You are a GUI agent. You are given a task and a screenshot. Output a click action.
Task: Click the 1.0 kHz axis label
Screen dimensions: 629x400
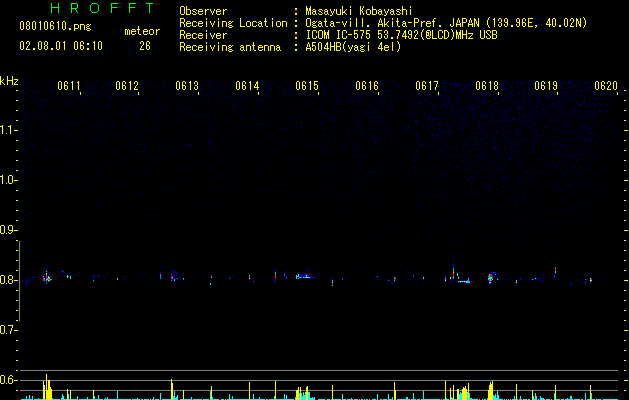tap(7, 180)
